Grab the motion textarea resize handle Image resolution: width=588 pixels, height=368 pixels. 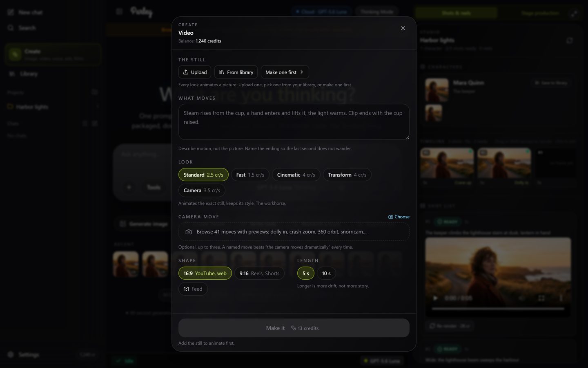[407, 137]
